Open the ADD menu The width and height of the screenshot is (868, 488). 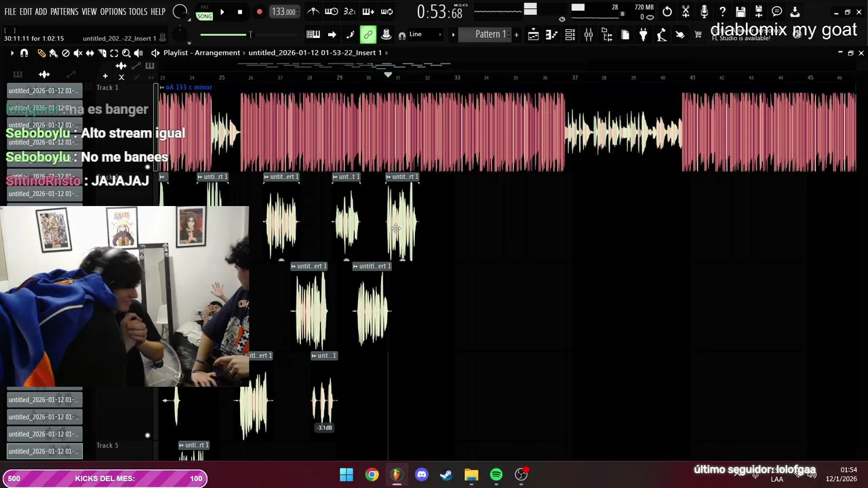(x=41, y=12)
